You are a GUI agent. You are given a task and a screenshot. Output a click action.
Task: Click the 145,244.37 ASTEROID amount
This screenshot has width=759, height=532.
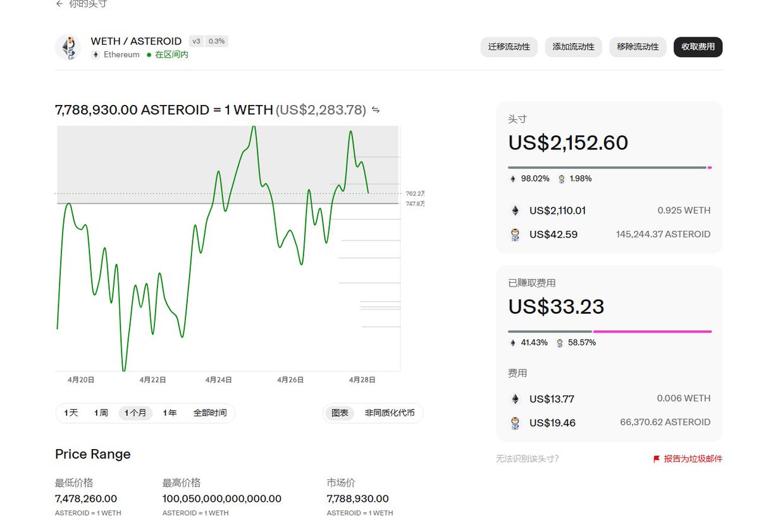coord(663,235)
